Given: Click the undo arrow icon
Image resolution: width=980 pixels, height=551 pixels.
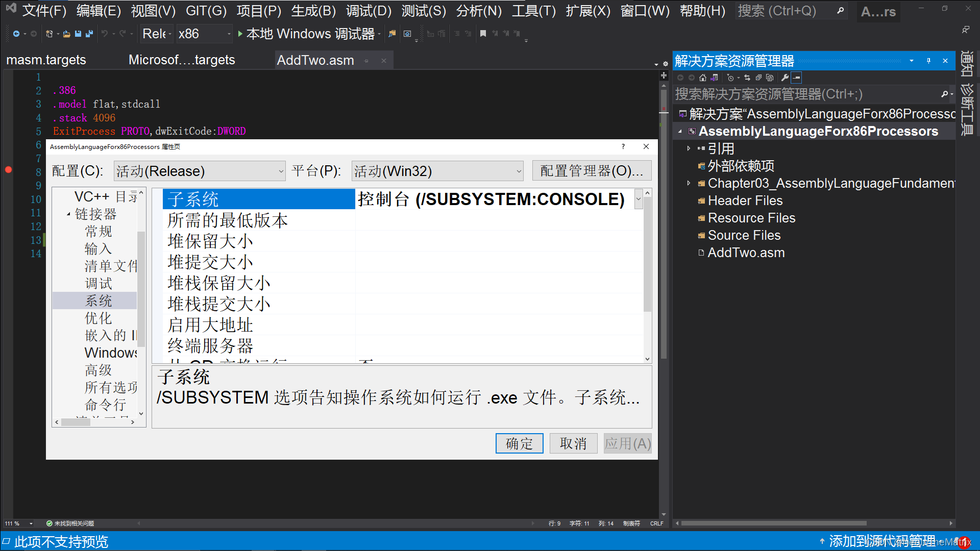Looking at the screenshot, I should coord(105,34).
